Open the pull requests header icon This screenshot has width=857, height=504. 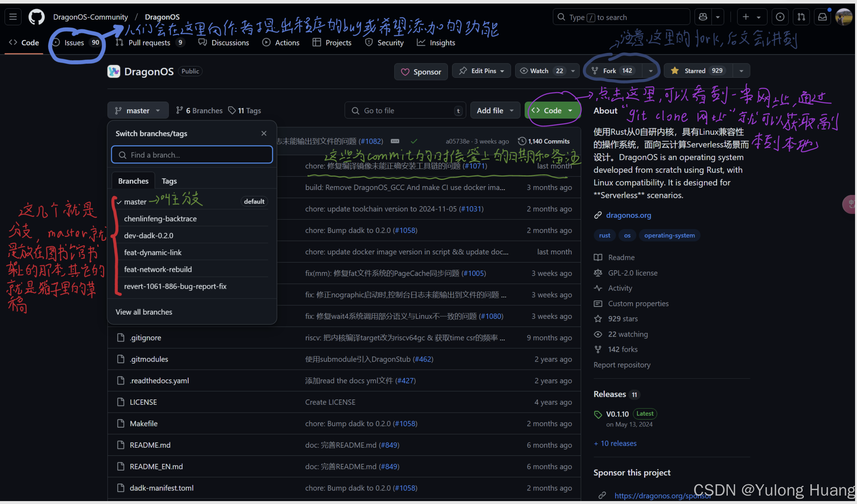click(x=801, y=17)
